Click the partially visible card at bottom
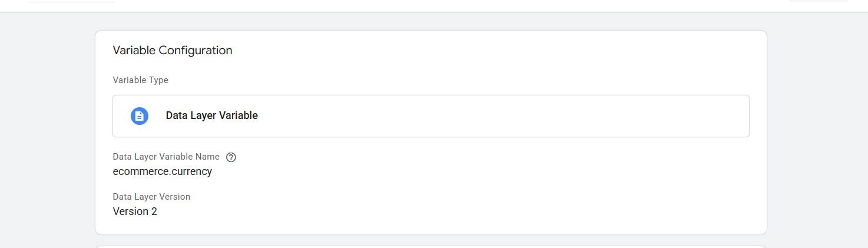This screenshot has height=248, width=868. (x=430, y=247)
